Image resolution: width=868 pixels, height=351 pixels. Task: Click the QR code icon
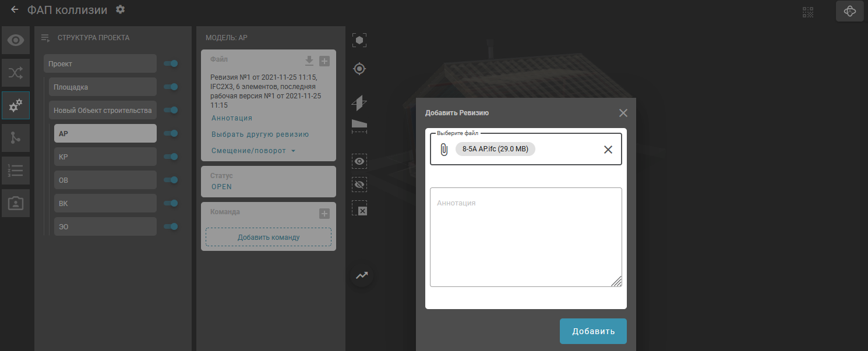point(807,12)
